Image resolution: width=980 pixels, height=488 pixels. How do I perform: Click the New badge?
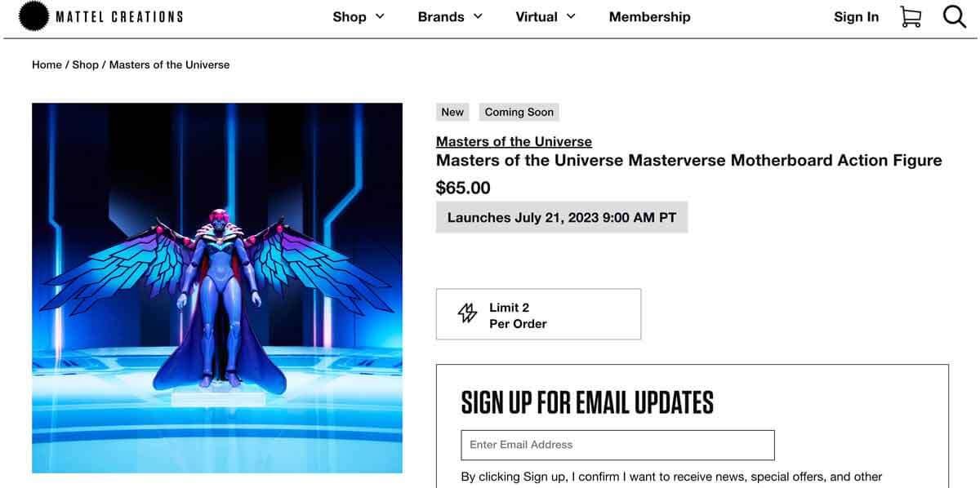click(452, 112)
